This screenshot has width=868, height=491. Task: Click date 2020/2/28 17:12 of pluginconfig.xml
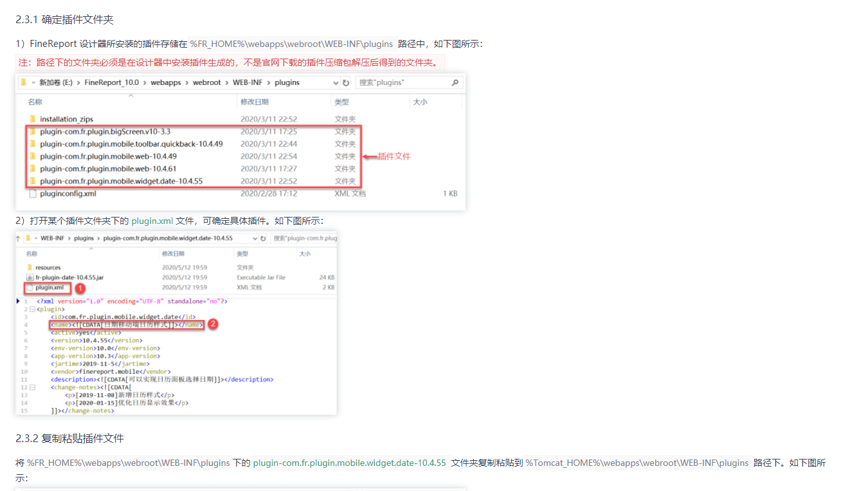269,193
